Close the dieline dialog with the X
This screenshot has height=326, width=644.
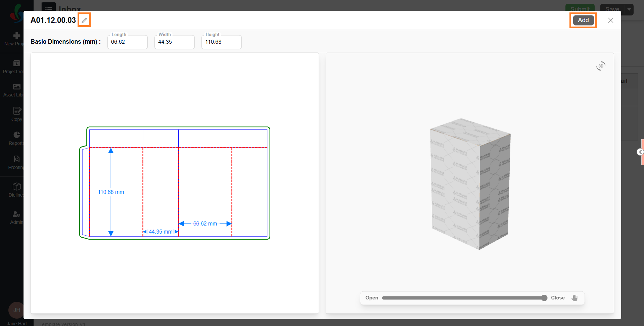tap(610, 21)
